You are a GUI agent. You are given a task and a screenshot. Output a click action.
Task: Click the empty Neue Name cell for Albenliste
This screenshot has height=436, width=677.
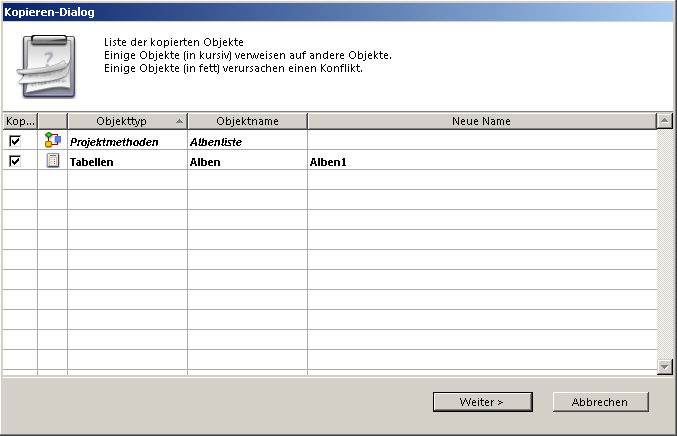[x=481, y=142]
